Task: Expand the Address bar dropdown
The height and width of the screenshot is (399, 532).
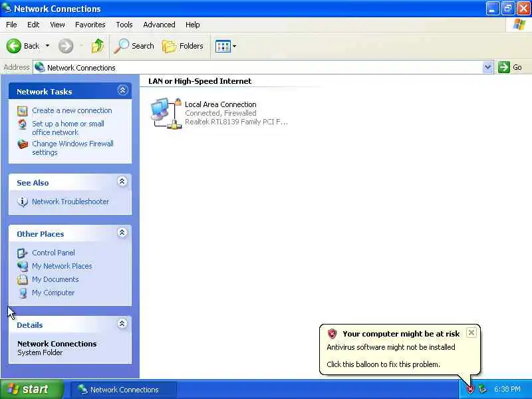Action: (x=487, y=67)
